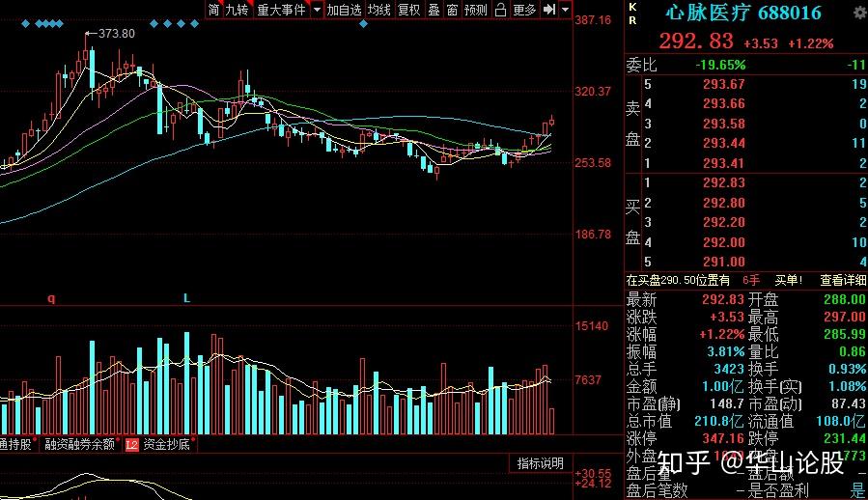The width and height of the screenshot is (868, 500).
Task: Click the 总市值 value 210.8亿
Action: (x=718, y=421)
